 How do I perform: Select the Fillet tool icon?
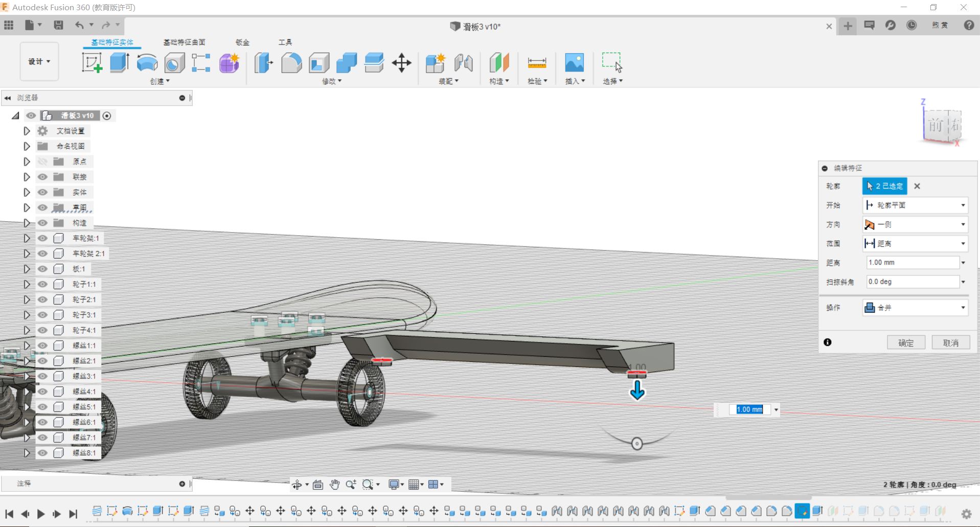tap(291, 63)
